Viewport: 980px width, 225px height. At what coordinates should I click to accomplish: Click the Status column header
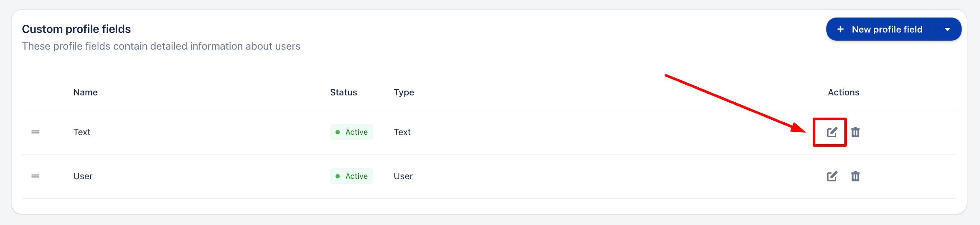[x=343, y=92]
